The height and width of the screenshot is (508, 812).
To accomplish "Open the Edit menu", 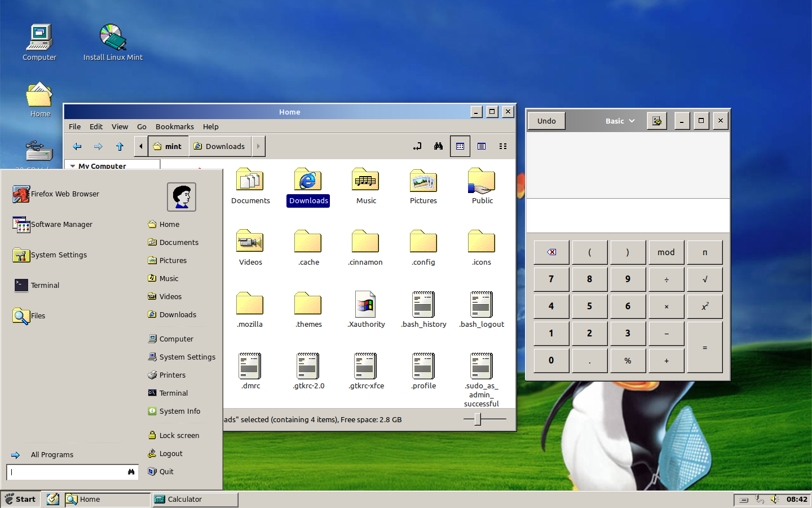I will click(96, 126).
